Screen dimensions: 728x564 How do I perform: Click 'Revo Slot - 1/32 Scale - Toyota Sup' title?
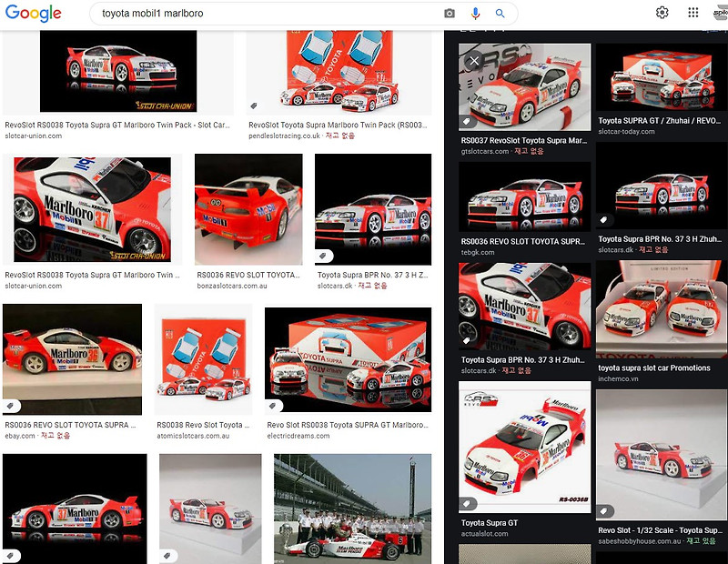[661, 530]
